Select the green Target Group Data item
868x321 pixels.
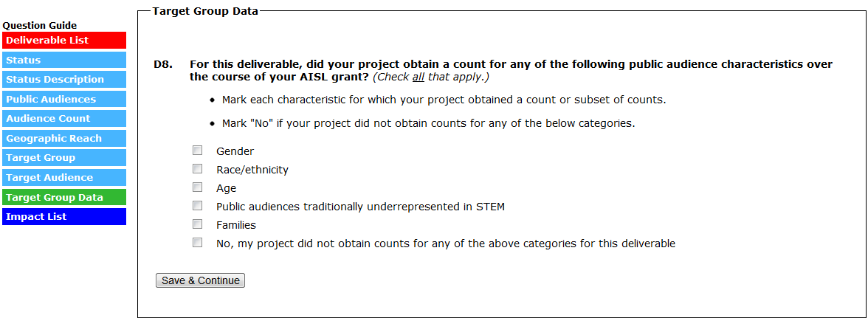click(x=64, y=198)
